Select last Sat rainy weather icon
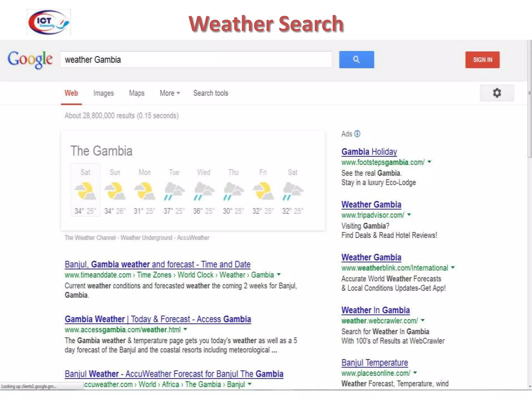This screenshot has height=399, width=532. pos(293,191)
